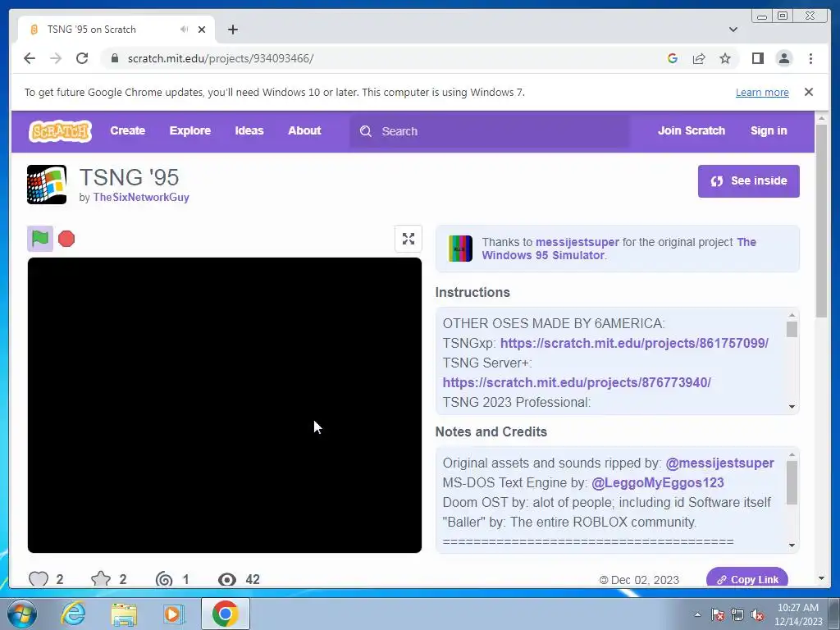840x630 pixels.
Task: Go back using browser back arrow
Action: [x=30, y=58]
